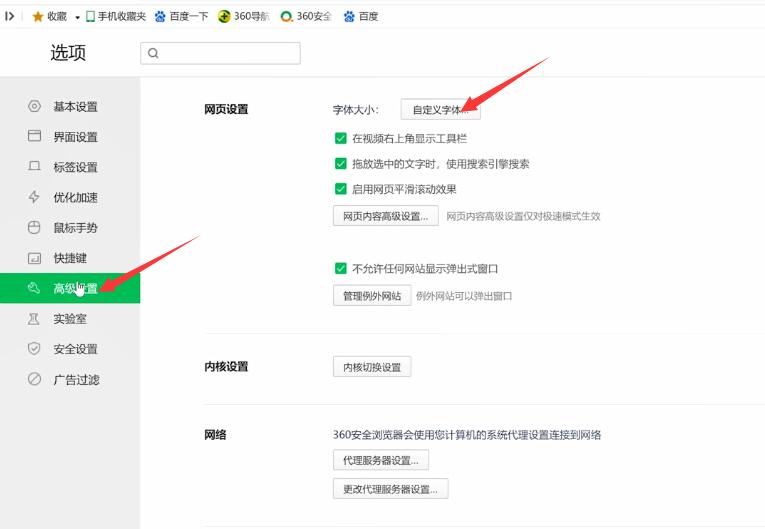The image size is (765, 529).
Task: Click the 标签设置 tab icon
Action: pos(34,166)
